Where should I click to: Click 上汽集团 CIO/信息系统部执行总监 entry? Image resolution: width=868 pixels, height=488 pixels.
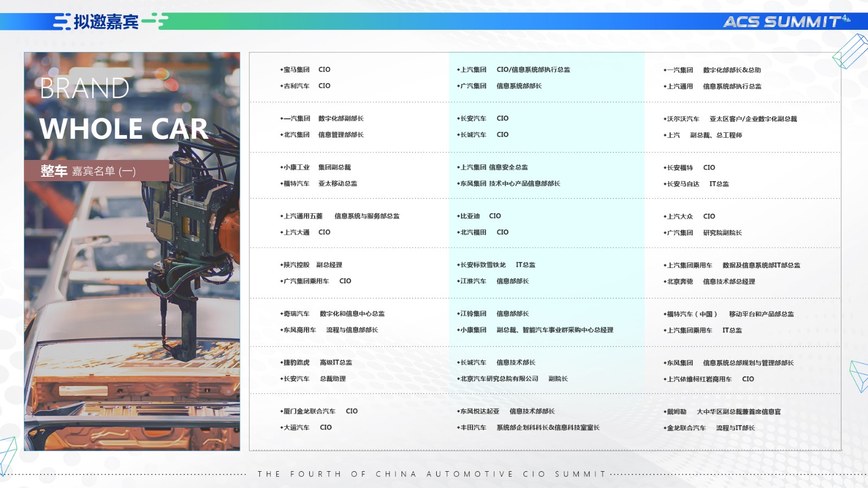coord(513,69)
